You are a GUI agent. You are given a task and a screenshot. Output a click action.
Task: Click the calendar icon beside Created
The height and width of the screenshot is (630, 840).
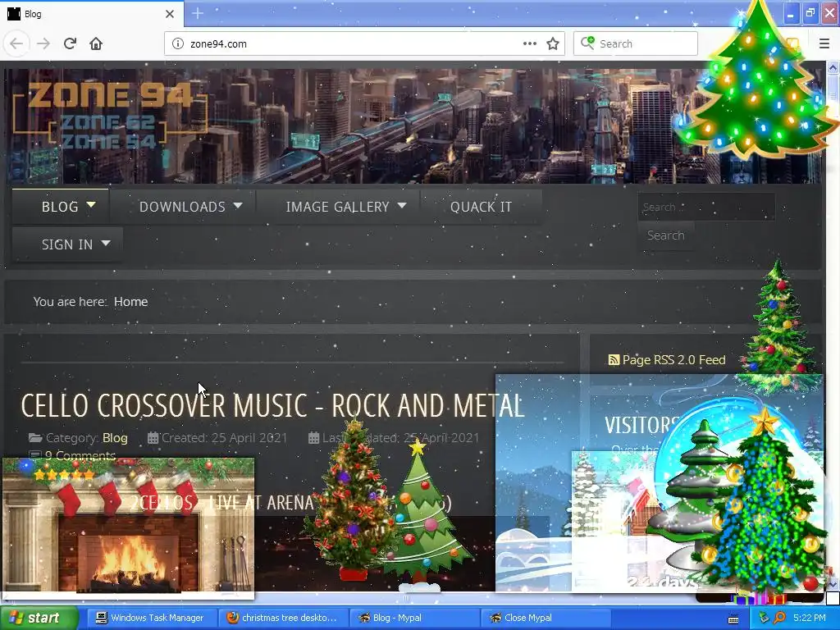coord(153,438)
